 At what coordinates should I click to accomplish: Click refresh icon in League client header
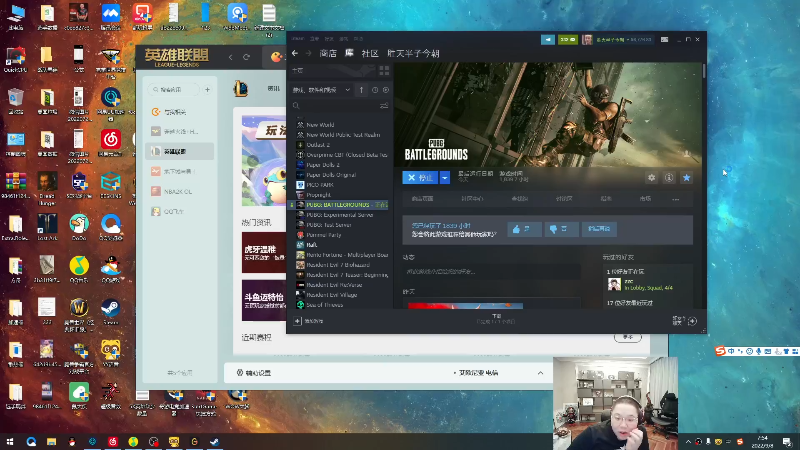coord(246,57)
